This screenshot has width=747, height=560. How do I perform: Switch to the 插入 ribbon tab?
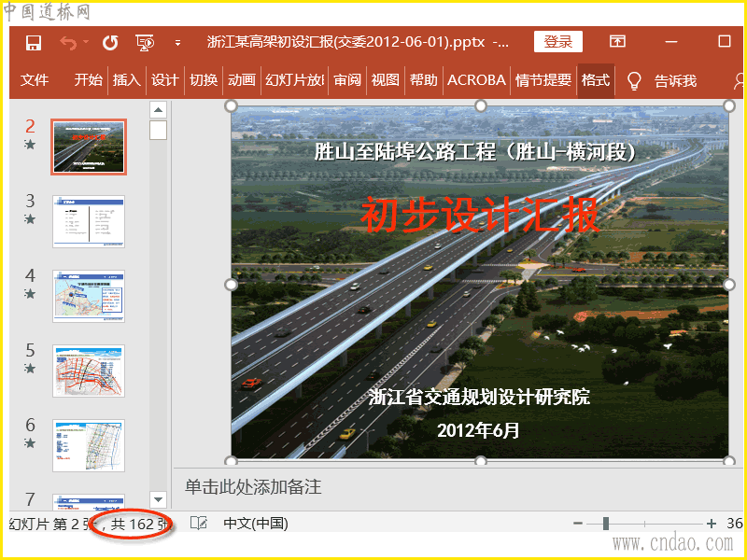pos(127,80)
